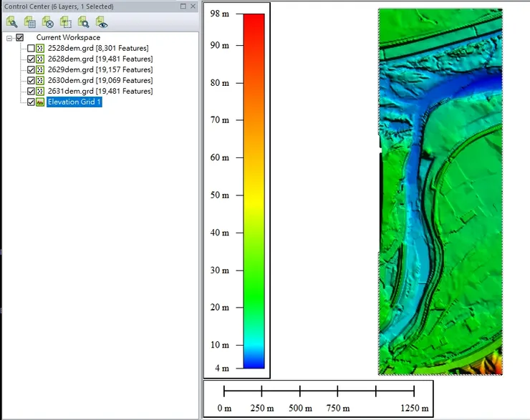Uncheck the Current Workspace checkbox
This screenshot has height=420, width=530.
[20, 38]
